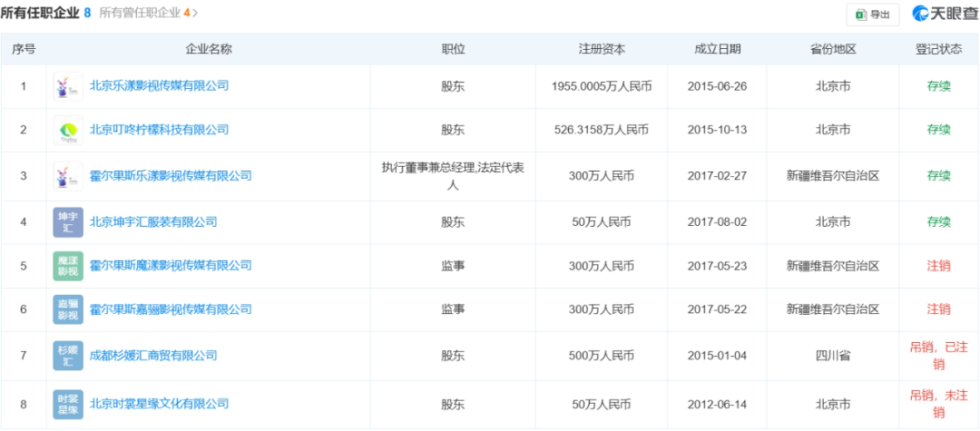
Task: Select the 526.3158万人民币 capital cell
Action: click(602, 130)
